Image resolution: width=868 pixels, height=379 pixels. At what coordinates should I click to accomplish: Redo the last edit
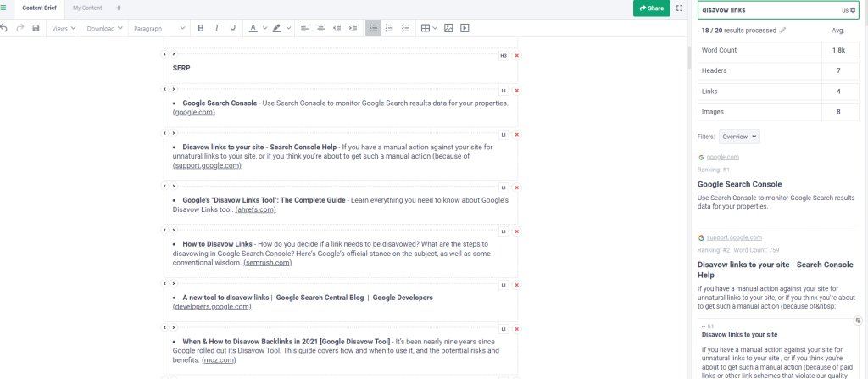pos(20,28)
